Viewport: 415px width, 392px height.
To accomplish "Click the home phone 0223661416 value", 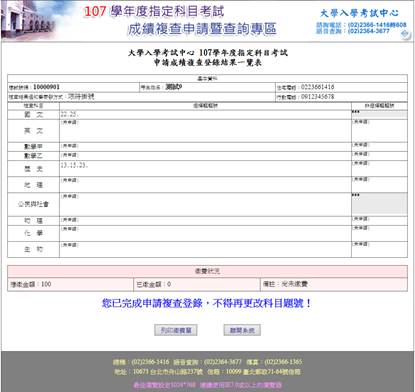I will click(x=317, y=87).
